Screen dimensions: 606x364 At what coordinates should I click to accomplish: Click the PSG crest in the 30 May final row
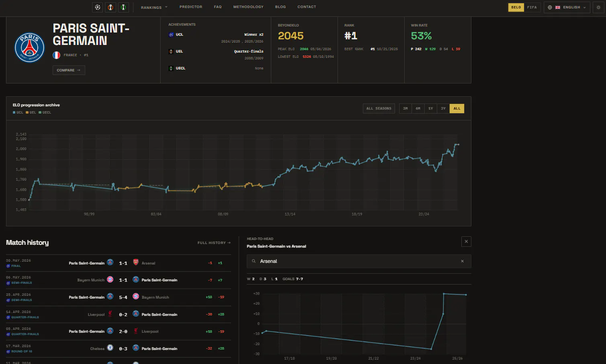(110, 262)
